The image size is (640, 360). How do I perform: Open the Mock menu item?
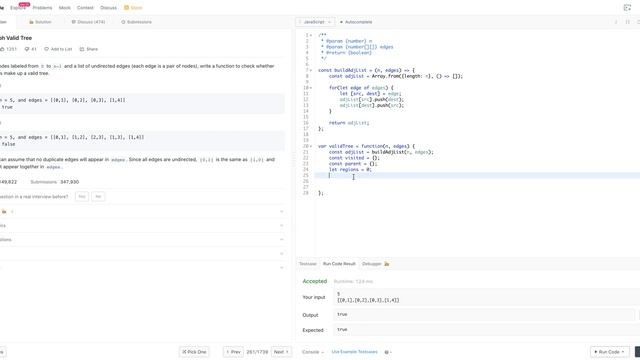(64, 8)
